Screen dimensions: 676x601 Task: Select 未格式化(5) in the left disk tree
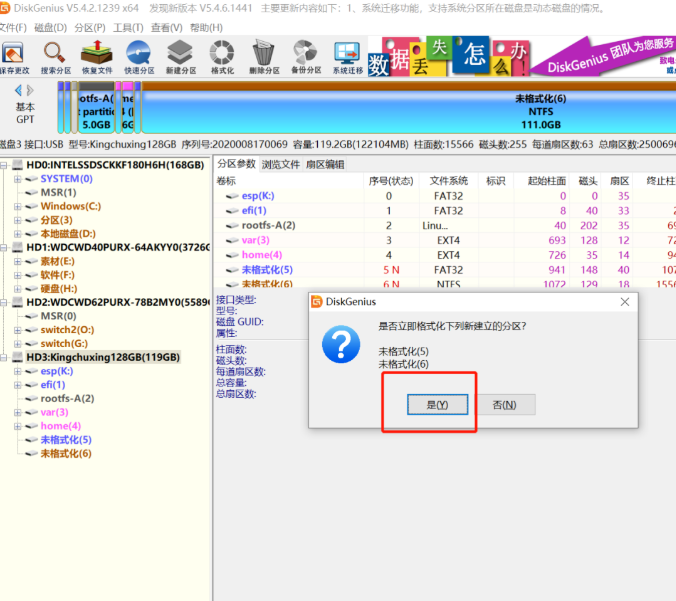tap(66, 440)
